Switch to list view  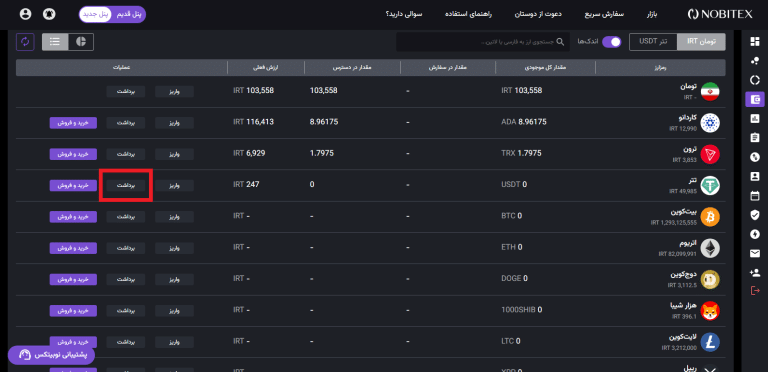point(55,42)
